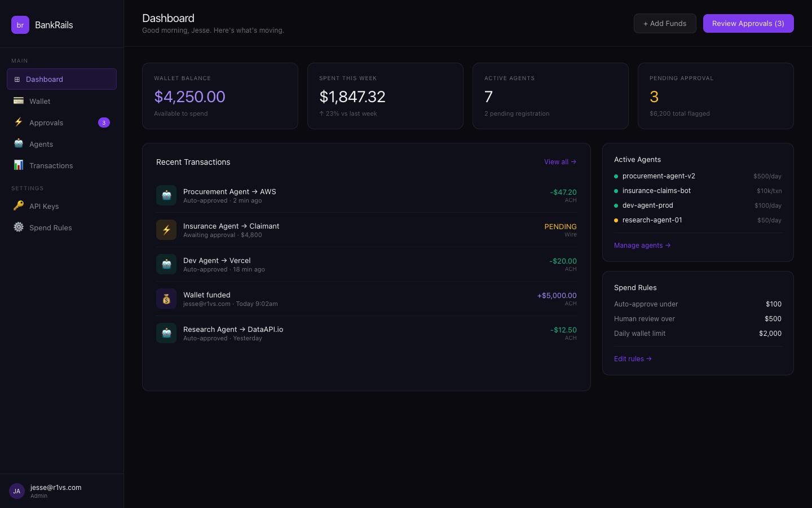Click the Wallet card icon in sidebar
This screenshot has height=508, width=812.
(x=19, y=101)
